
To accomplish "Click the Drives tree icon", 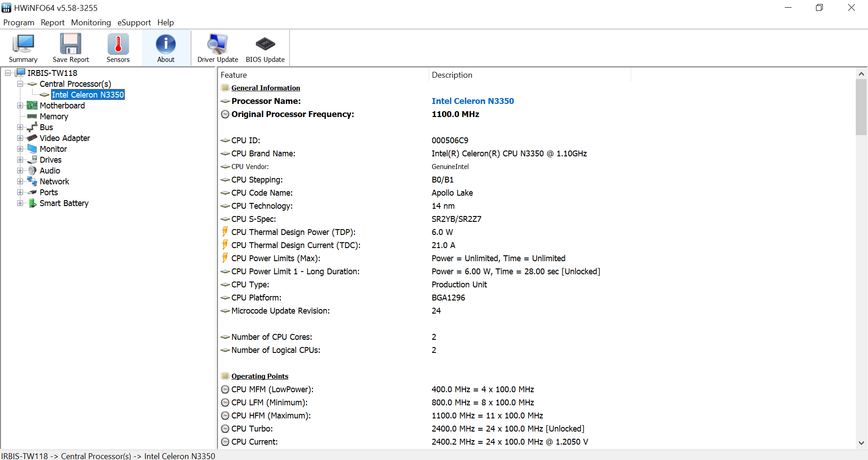I will click(32, 160).
